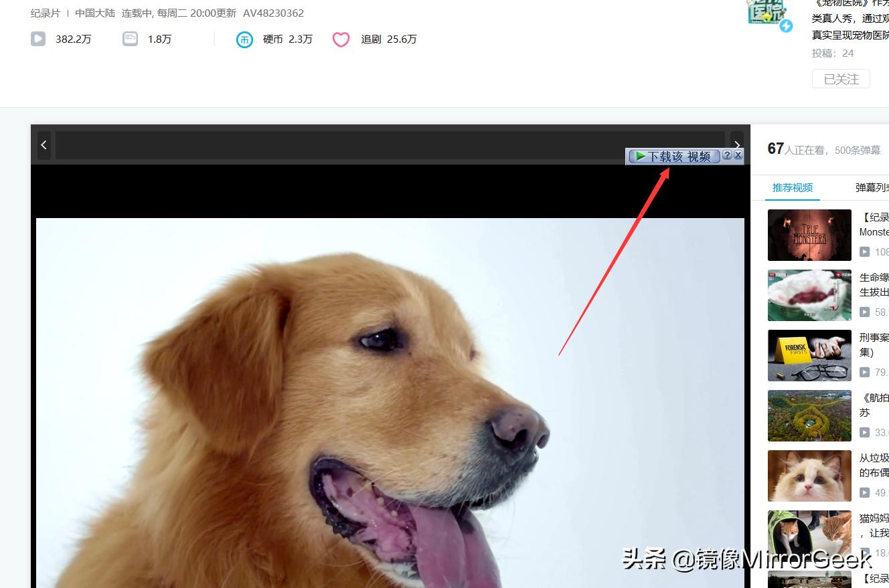
Task: Open the 航拍 aerial video thumbnail
Action: pos(809,415)
